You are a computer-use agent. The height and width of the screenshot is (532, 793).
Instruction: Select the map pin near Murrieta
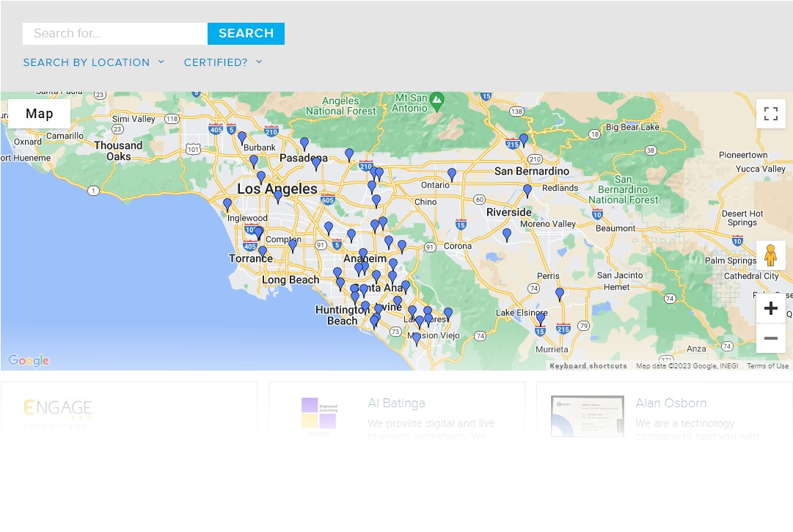tap(541, 319)
